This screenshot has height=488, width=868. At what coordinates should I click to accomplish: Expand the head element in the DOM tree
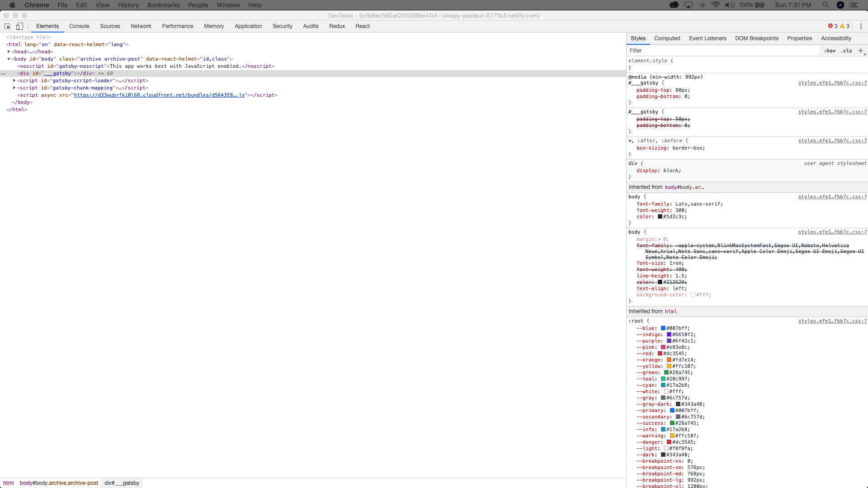pyautogui.click(x=9, y=52)
